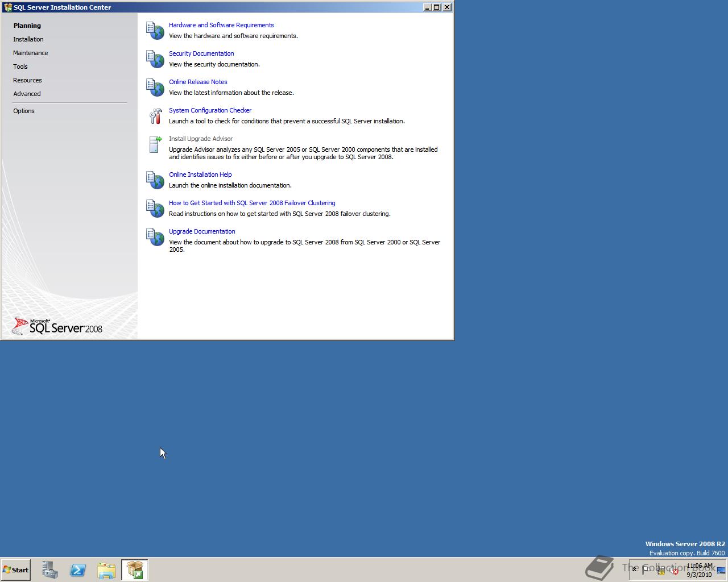Click the SQL Server setup taskbar button
Viewport: 728px width, 582px height.
[x=135, y=570]
